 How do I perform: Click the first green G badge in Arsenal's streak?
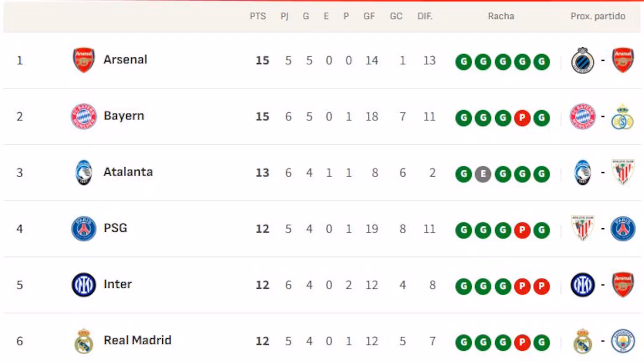pos(463,62)
